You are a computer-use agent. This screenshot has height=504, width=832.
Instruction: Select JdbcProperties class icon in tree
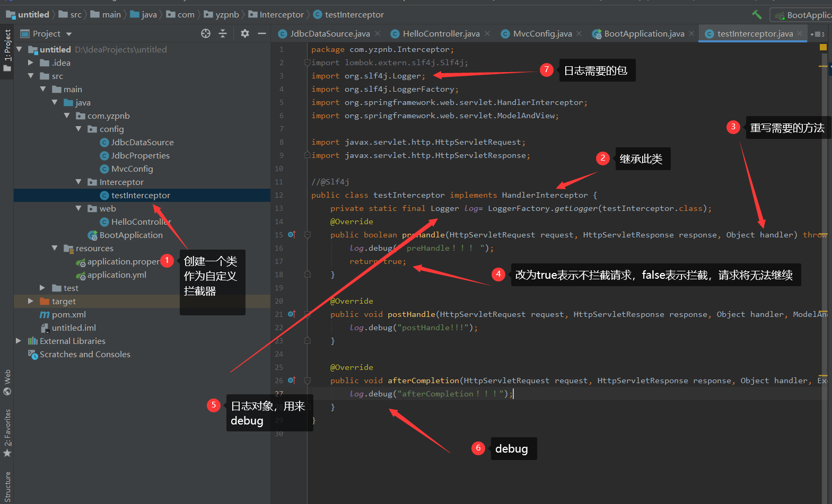[x=104, y=155]
